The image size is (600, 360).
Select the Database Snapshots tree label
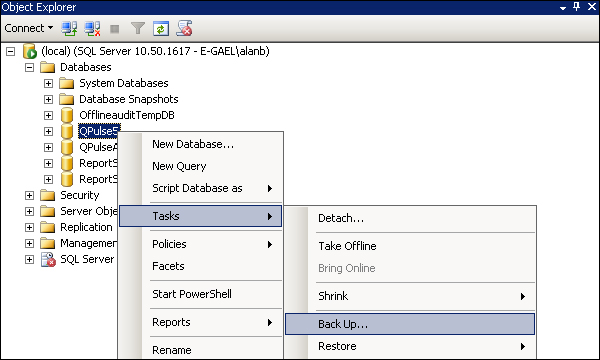(129, 99)
